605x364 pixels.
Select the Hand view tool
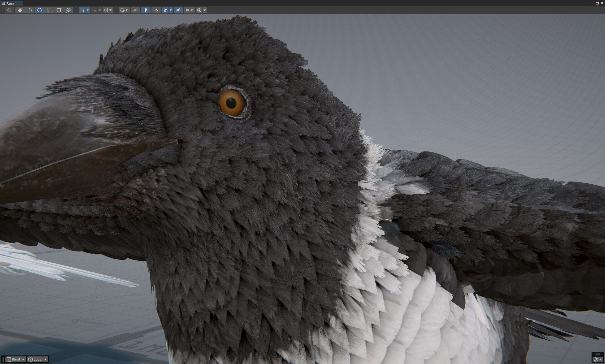click(x=20, y=10)
